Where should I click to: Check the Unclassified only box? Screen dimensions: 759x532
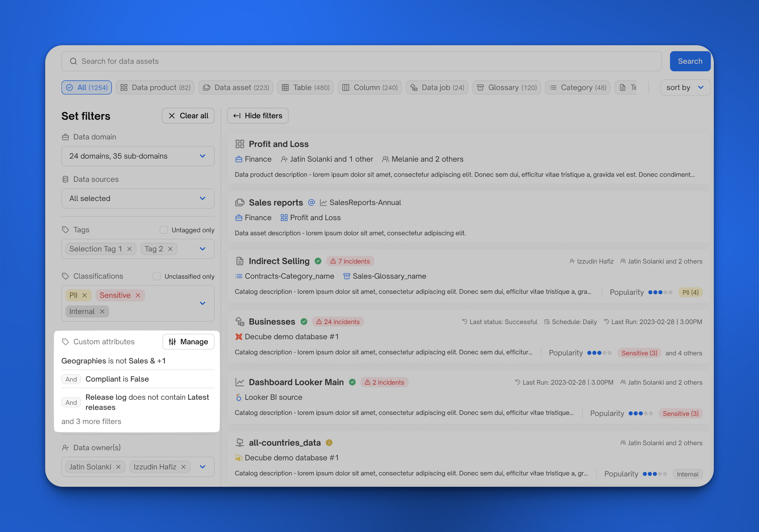tap(157, 276)
